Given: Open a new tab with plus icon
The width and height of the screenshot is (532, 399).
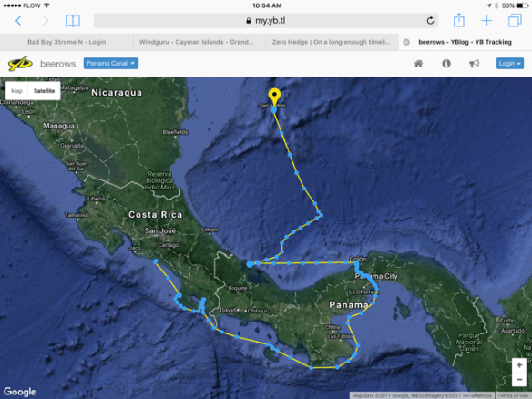Looking at the screenshot, I should pos(486,21).
